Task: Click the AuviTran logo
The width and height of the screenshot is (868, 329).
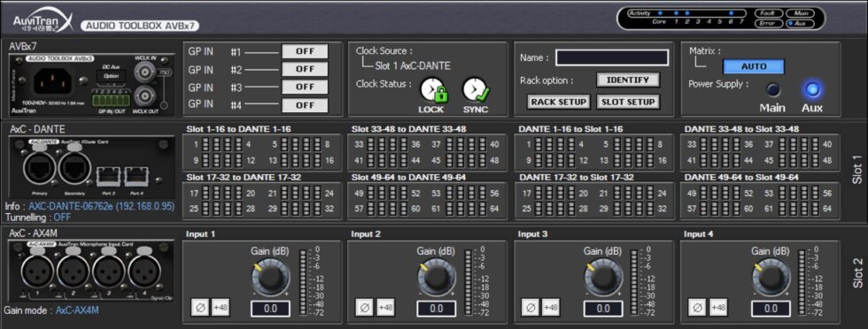Action: pos(43,21)
